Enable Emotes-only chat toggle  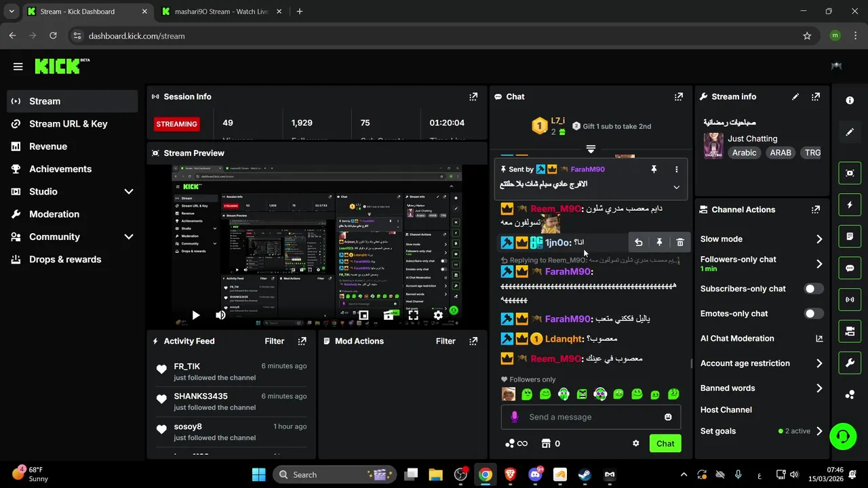coord(814,314)
